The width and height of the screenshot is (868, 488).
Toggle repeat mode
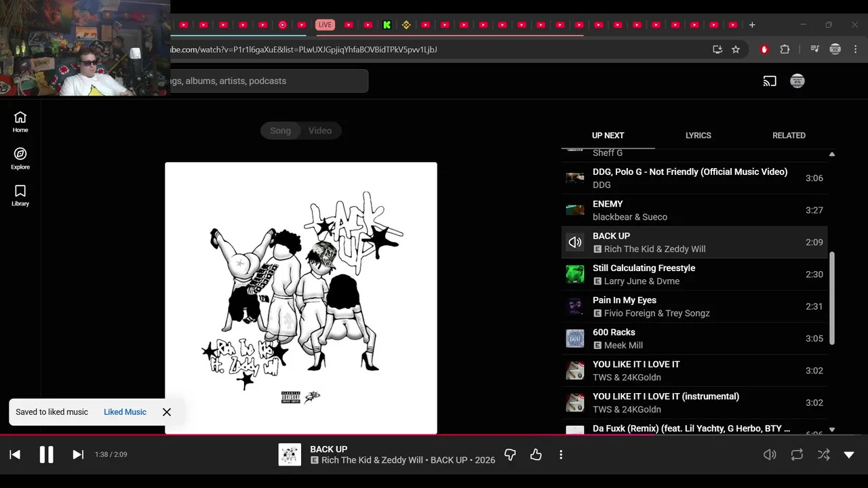tap(797, 455)
